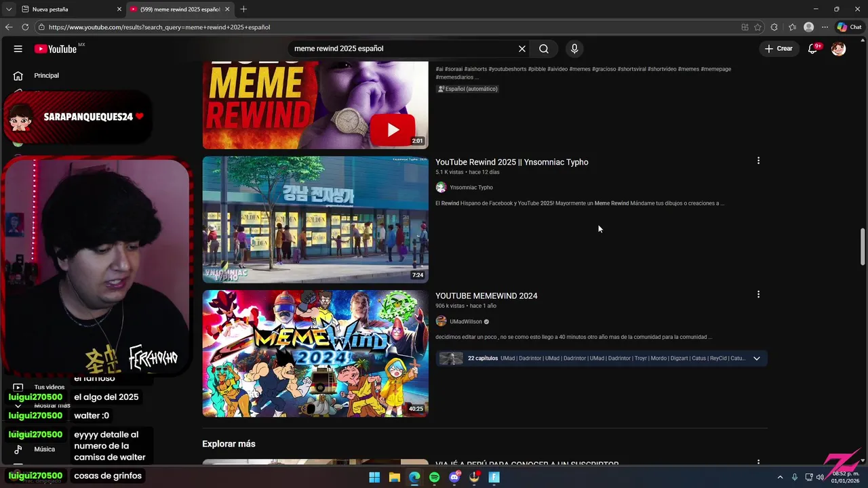Screen dimensions: 868x488
Task: Reload the page with refresh icon
Action: pos(25,27)
